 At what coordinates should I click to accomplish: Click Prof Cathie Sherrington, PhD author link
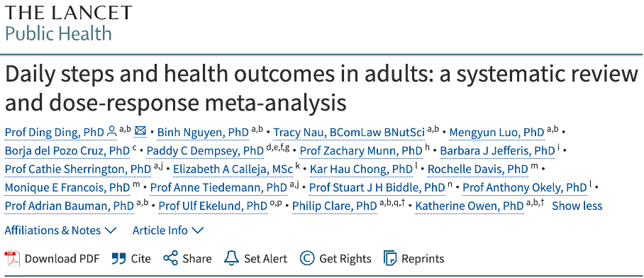pos(78,169)
